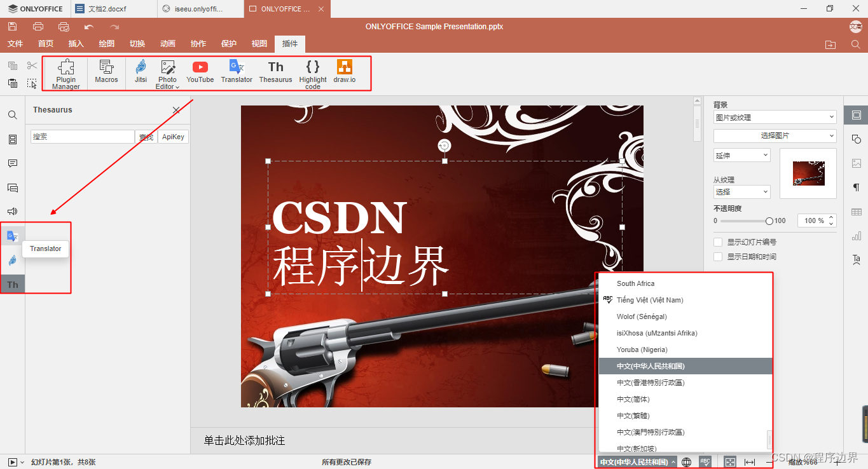
Task: Open chart settings in right sidebar
Action: coord(856,236)
